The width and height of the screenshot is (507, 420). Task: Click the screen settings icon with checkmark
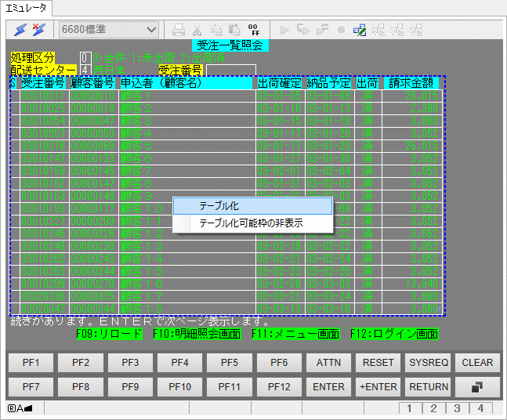[360, 30]
